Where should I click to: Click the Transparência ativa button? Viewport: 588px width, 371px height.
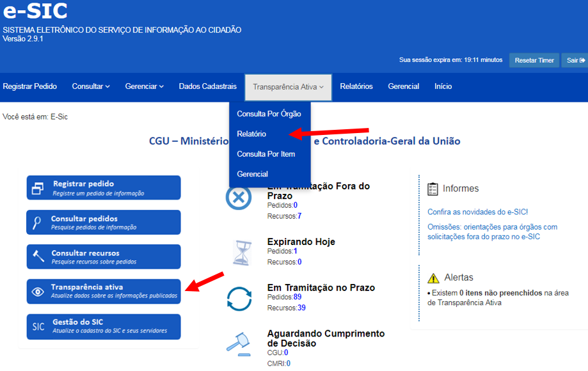point(104,291)
